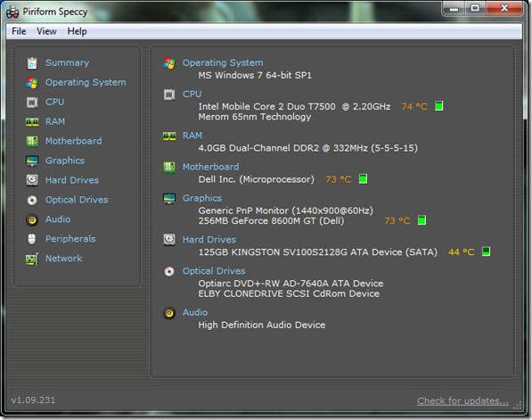Screen dimensions: 532x420
Task: Click the Check for updates link
Action: click(x=462, y=400)
